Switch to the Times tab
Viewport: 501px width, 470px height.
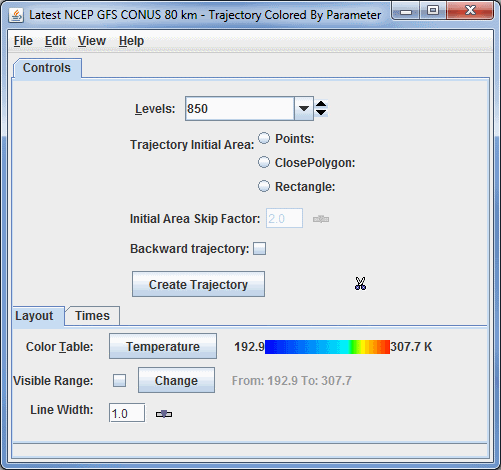click(92, 316)
